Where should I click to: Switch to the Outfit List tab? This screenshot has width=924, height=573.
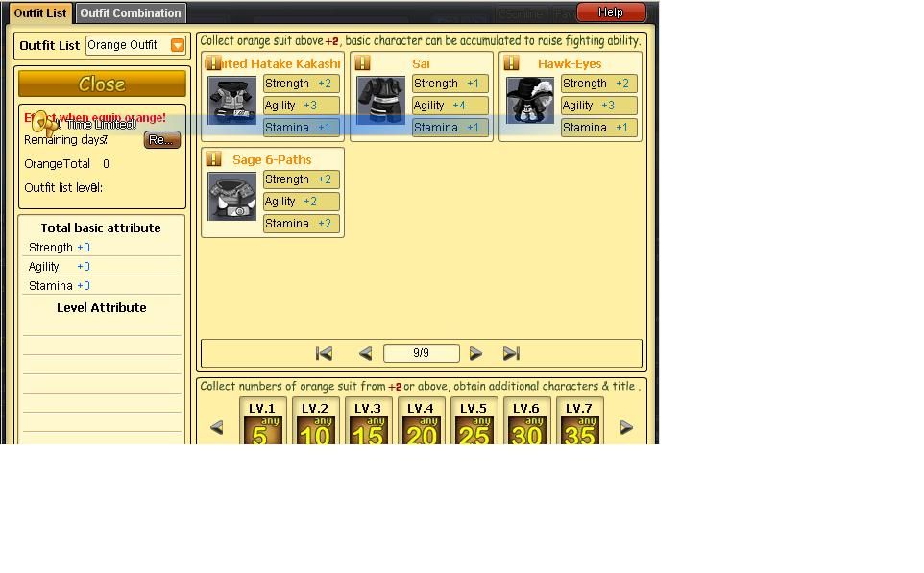(40, 12)
